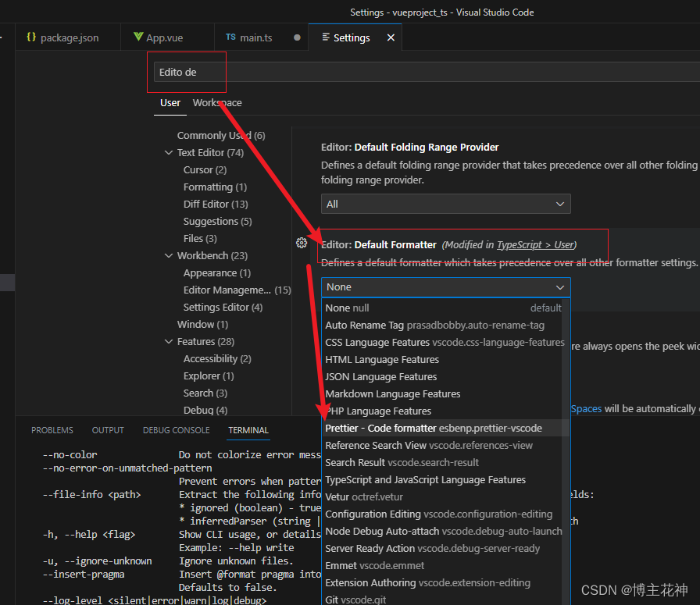This screenshot has width=700, height=605.
Task: Open Diff Editor (13) settings section
Action: [x=216, y=204]
